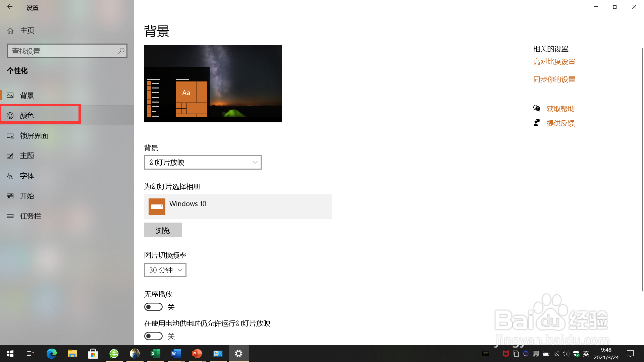Click the 主题 paintbrush icon
Image resolution: width=644 pixels, height=362 pixels.
pyautogui.click(x=10, y=156)
